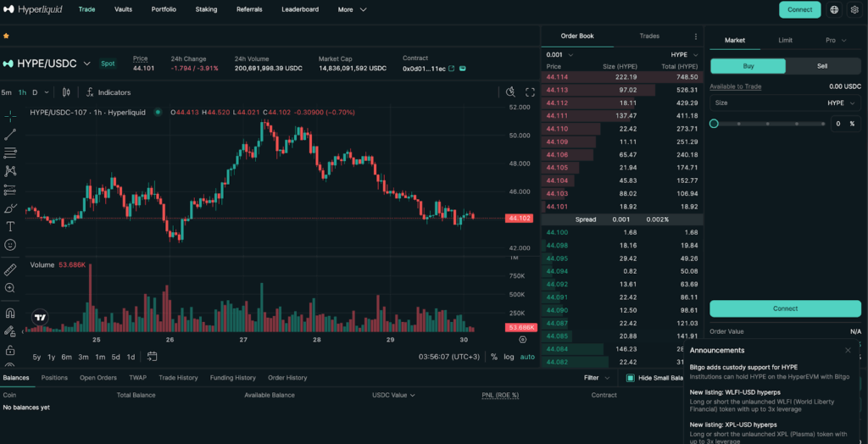Switch to the Limit order tab
This screenshot has width=868, height=444.
[x=785, y=40]
